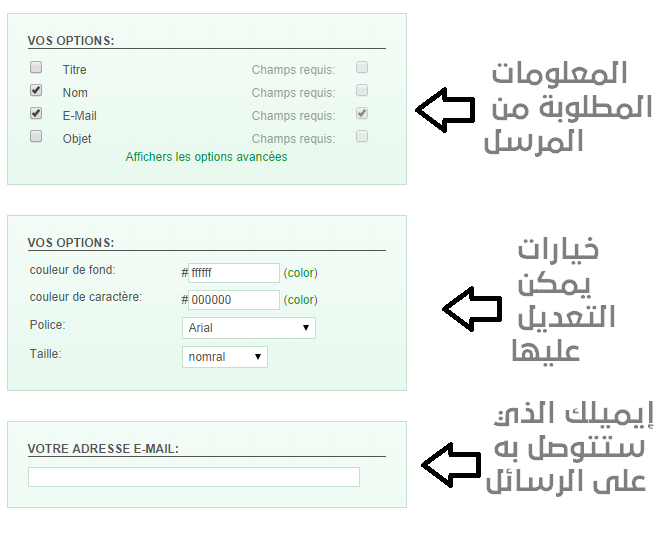Check the Titre checkbox
Screen dimensions: 669x536
click(x=36, y=67)
